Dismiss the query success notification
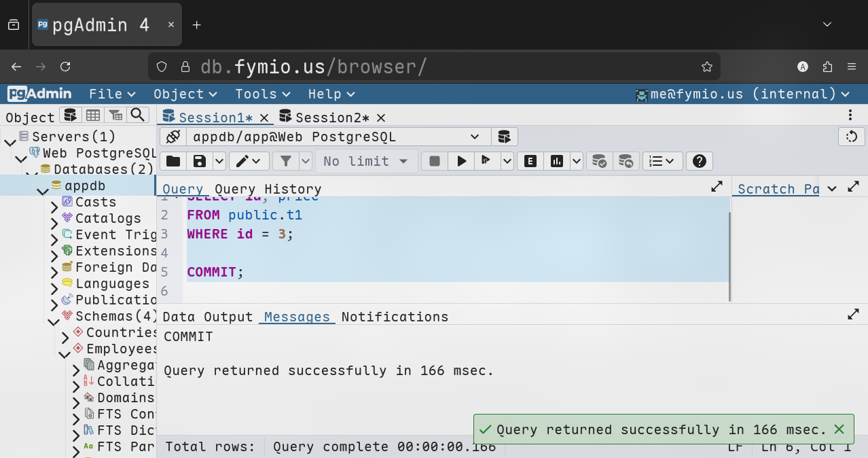The height and width of the screenshot is (458, 868). 839,429
